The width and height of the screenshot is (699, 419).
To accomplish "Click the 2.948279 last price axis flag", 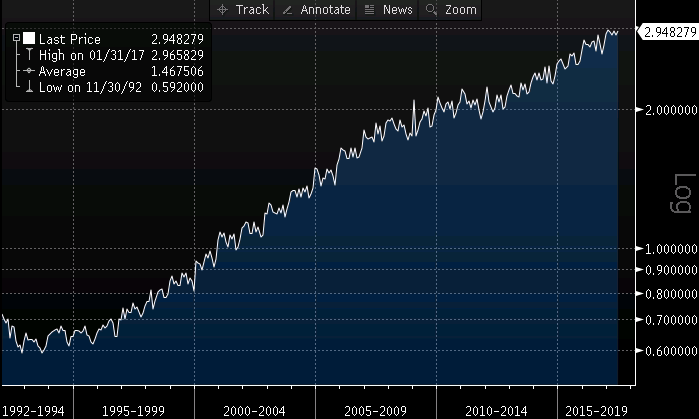I will [x=667, y=32].
